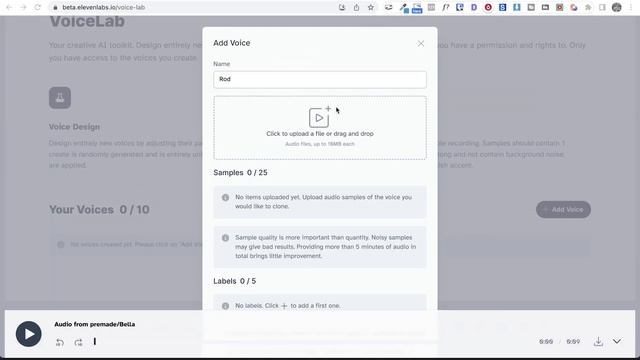
Task: Toggle the browser side panel icon
Action: coord(602,7)
